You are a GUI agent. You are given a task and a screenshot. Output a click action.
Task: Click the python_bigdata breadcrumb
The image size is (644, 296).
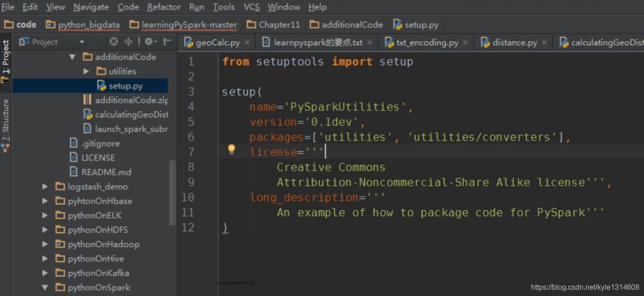point(83,25)
